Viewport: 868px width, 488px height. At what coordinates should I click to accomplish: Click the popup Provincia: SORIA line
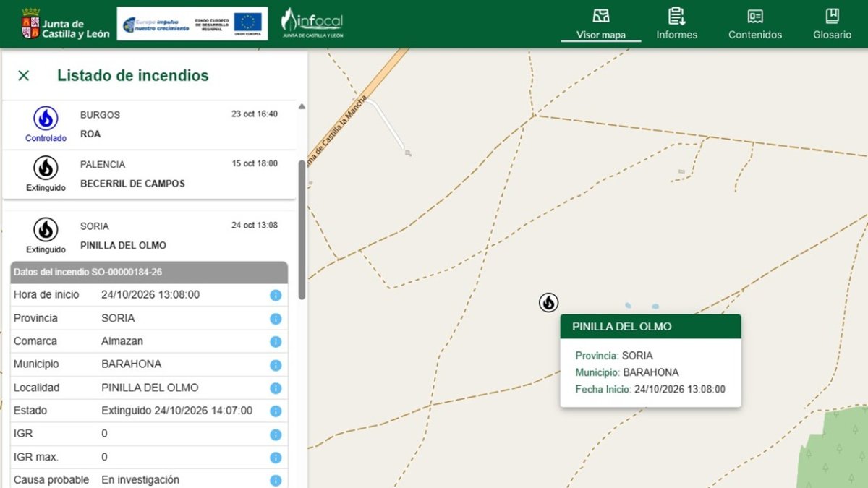click(614, 356)
